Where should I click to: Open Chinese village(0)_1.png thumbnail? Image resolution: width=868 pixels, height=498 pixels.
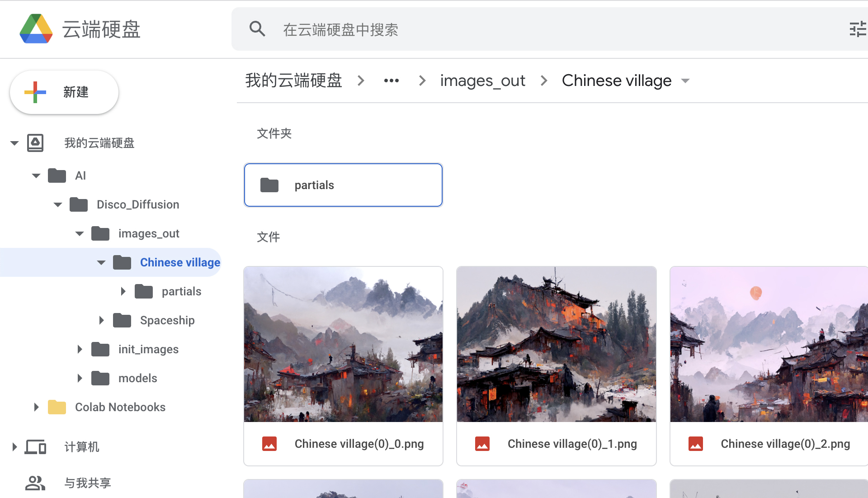[x=556, y=344]
